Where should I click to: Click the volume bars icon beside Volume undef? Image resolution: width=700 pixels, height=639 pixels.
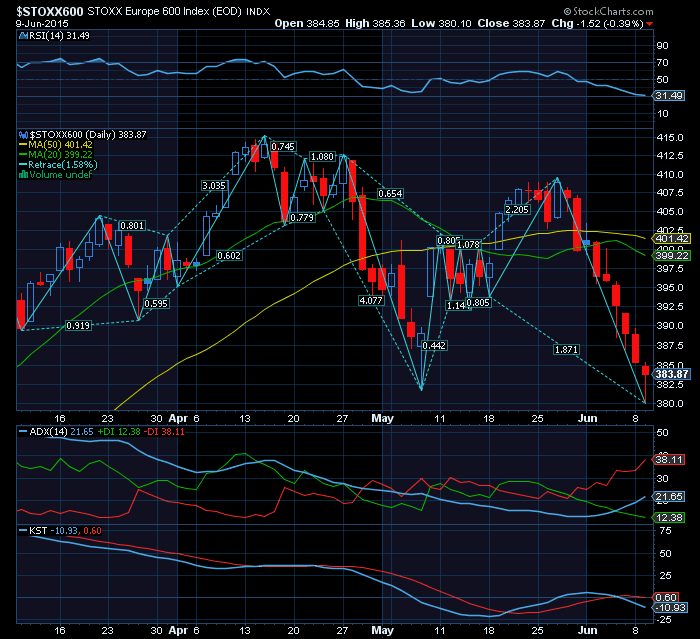[24, 175]
